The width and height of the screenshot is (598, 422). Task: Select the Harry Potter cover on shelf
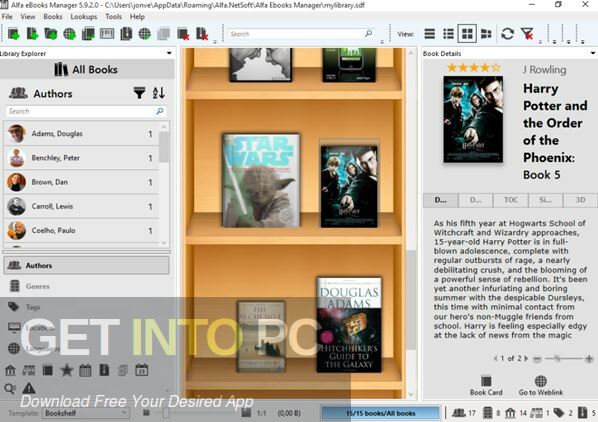pyautogui.click(x=349, y=186)
